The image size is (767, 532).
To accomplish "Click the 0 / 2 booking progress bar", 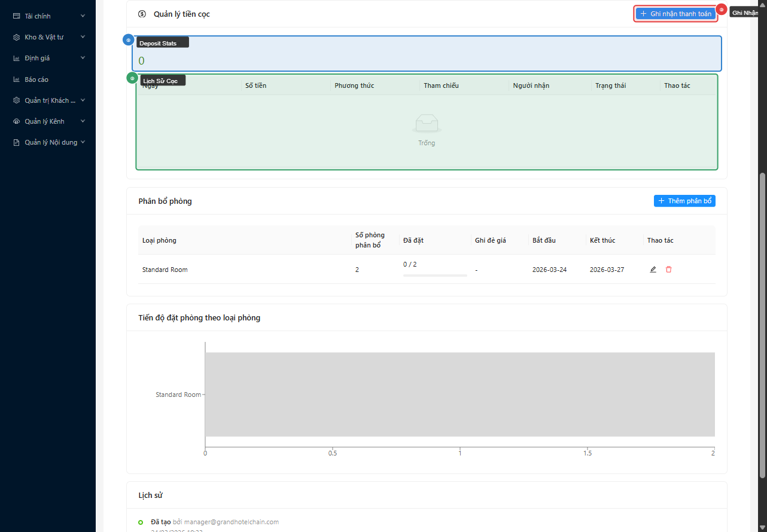I will click(x=435, y=276).
